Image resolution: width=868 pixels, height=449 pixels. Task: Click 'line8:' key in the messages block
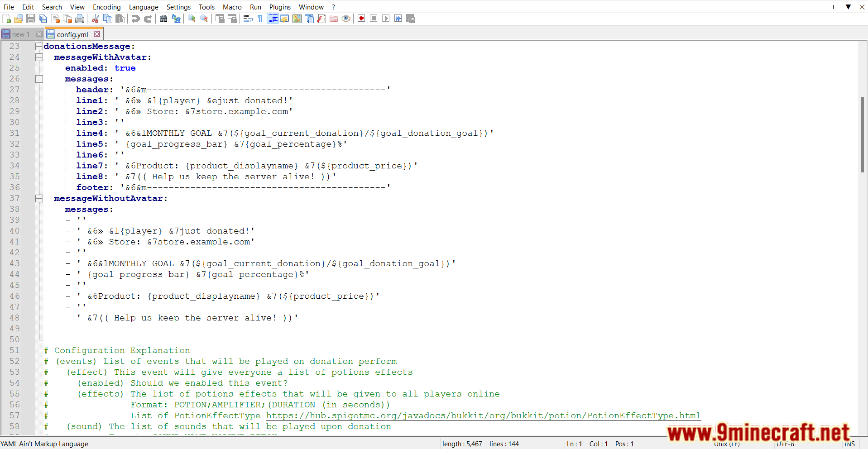[x=92, y=177]
